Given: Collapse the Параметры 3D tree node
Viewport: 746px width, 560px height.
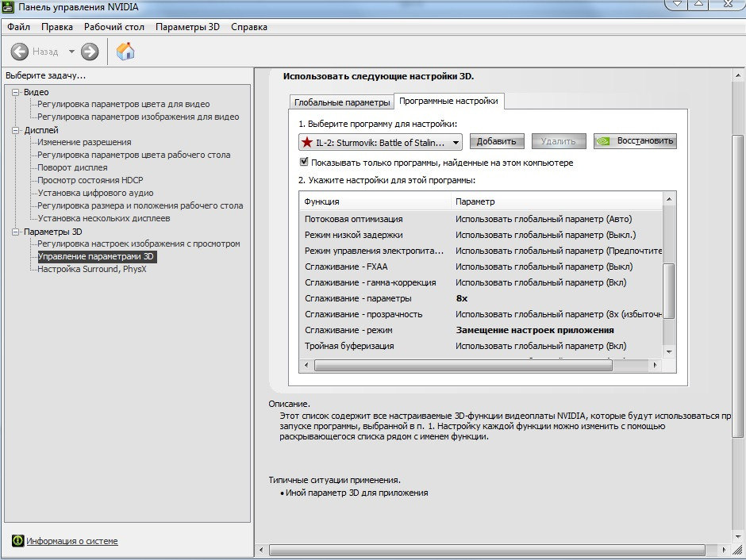Looking at the screenshot, I should tap(16, 232).
